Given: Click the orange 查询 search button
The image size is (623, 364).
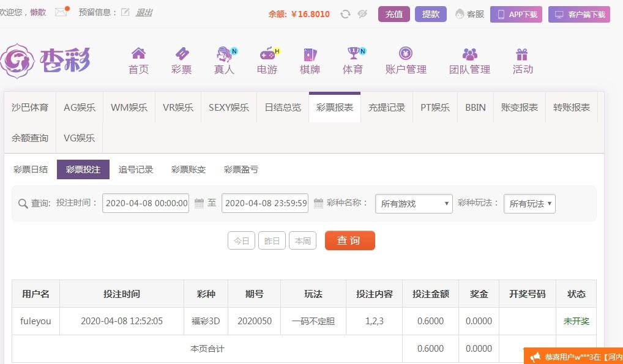Looking at the screenshot, I should 349,240.
